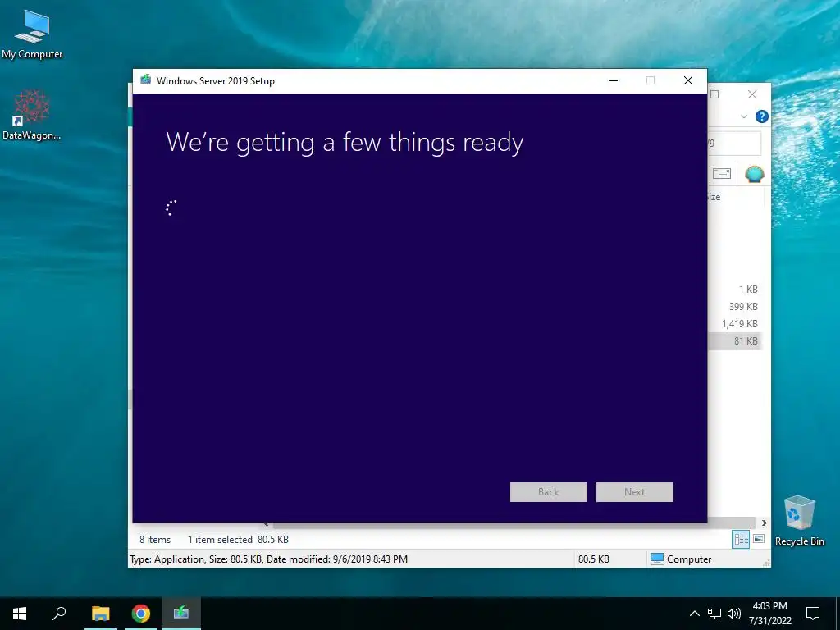Screen dimensions: 840x630
Task: Select the Recycle Bin desktop icon
Action: point(799,521)
